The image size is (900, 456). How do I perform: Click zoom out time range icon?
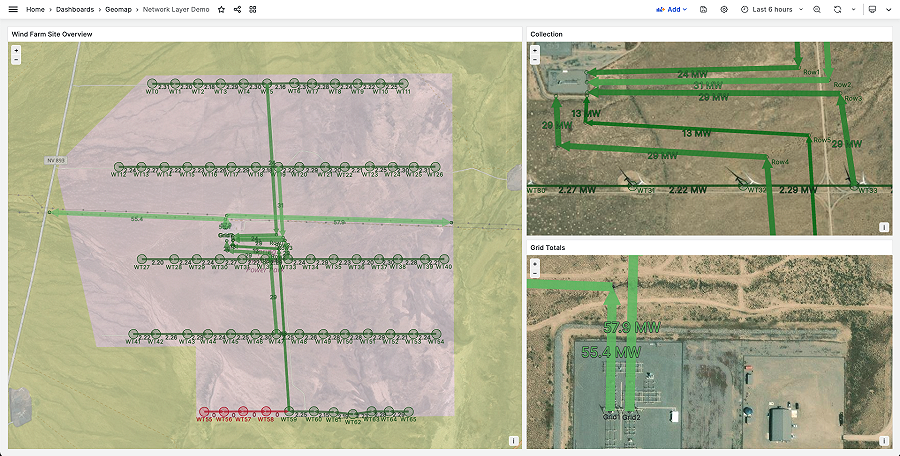pyautogui.click(x=817, y=10)
